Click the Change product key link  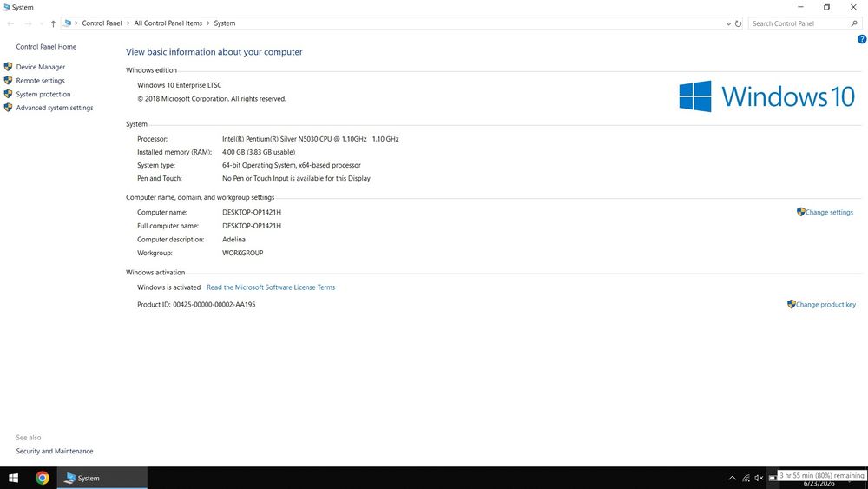click(825, 305)
